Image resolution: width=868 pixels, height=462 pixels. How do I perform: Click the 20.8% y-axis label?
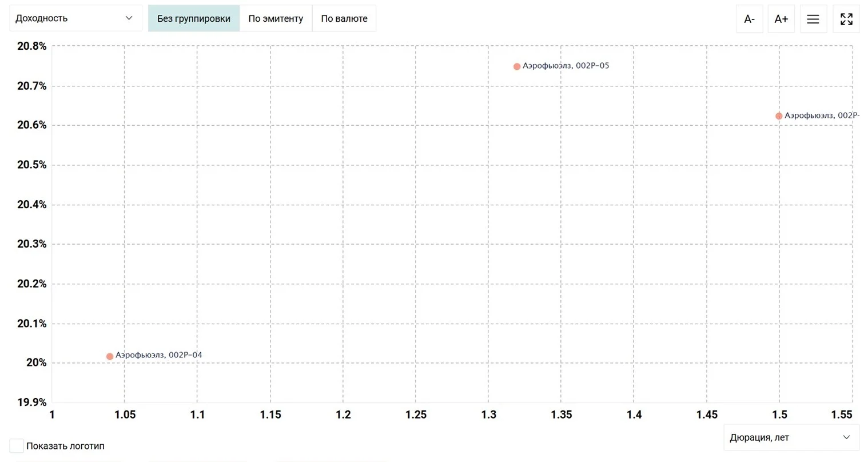pyautogui.click(x=32, y=46)
